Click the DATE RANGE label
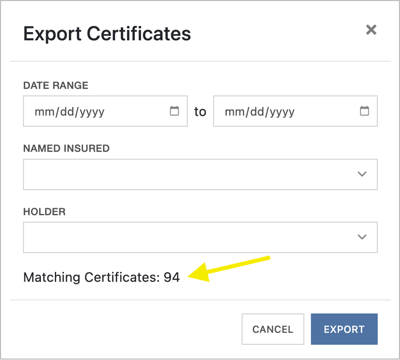 [x=56, y=86]
